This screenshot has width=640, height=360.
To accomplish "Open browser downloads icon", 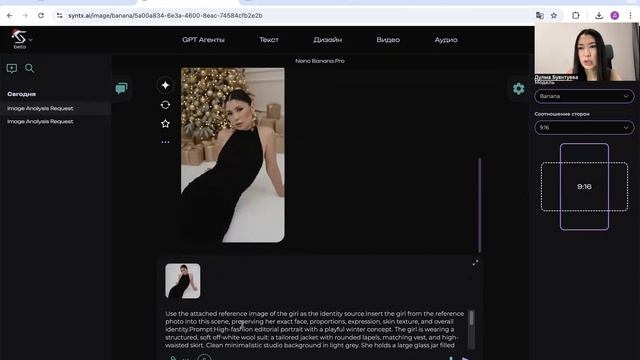I will tap(599, 16).
